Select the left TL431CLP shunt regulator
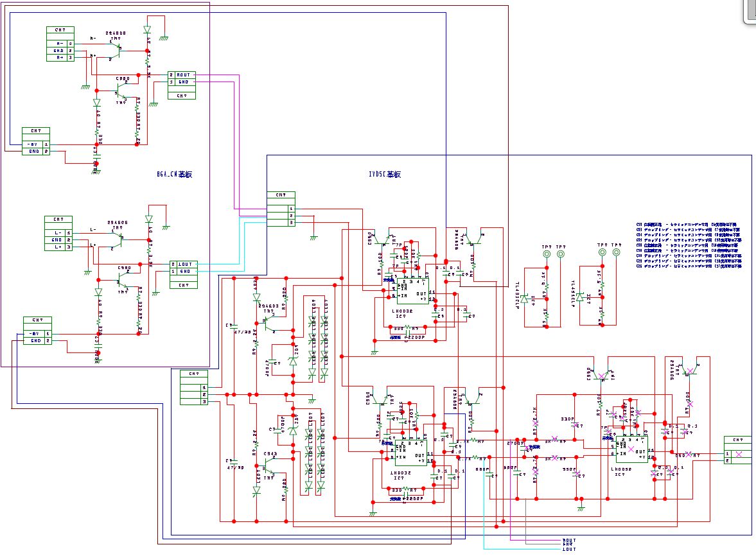Image resolution: width=756 pixels, height=556 pixels. tap(525, 299)
